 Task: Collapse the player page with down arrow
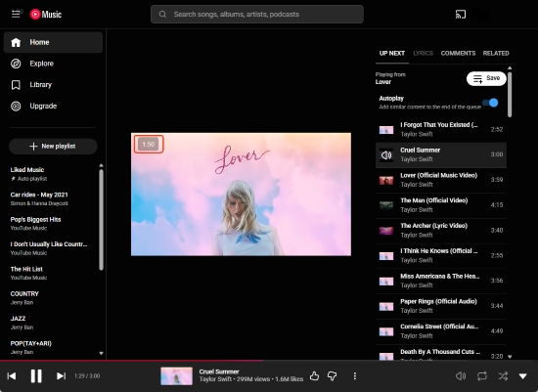click(x=523, y=376)
